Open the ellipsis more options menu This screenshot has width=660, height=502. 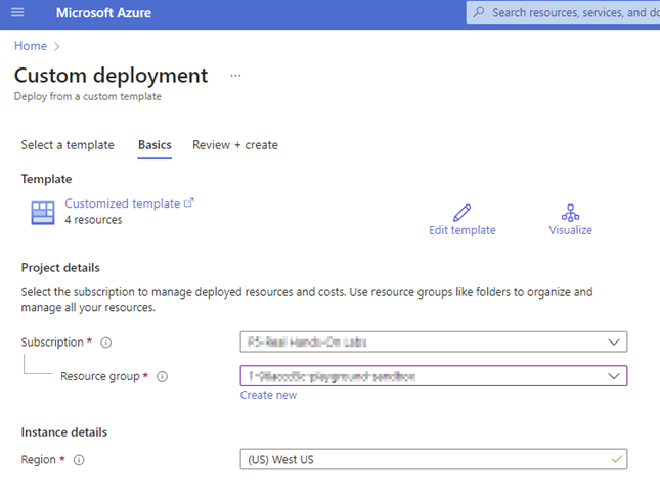235,76
